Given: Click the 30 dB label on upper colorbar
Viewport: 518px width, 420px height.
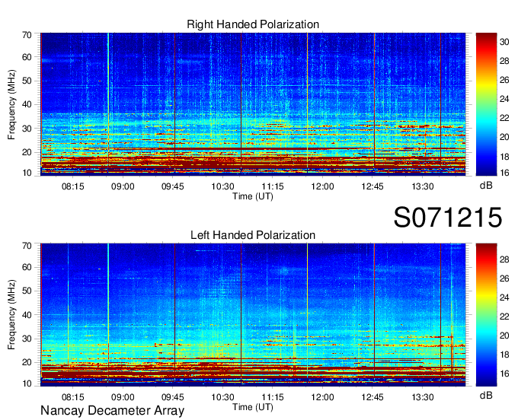Looking at the screenshot, I should (504, 42).
